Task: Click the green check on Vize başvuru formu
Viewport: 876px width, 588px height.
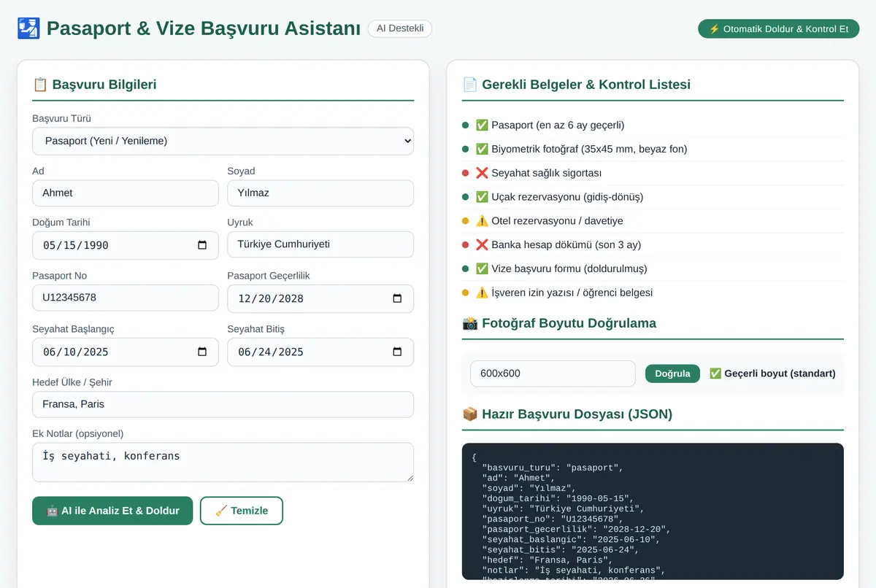Action: click(x=482, y=268)
